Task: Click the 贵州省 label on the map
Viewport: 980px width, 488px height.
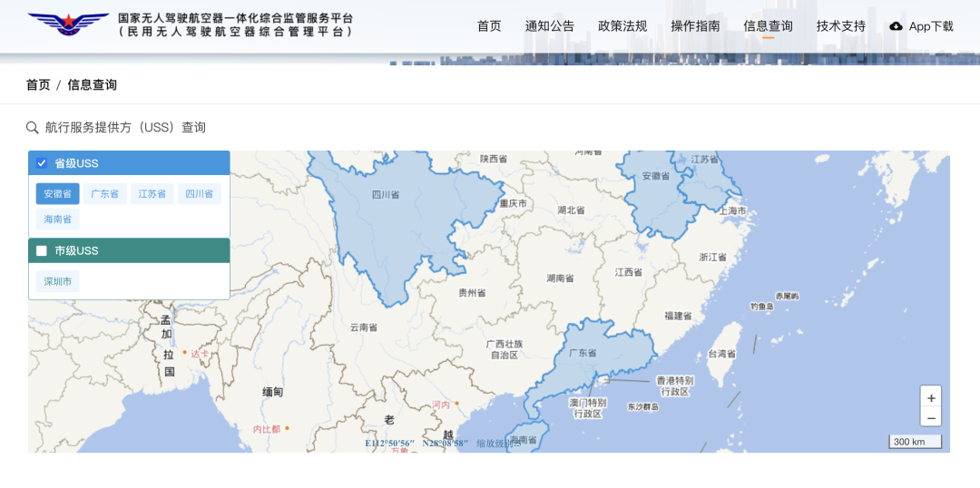Action: (473, 292)
